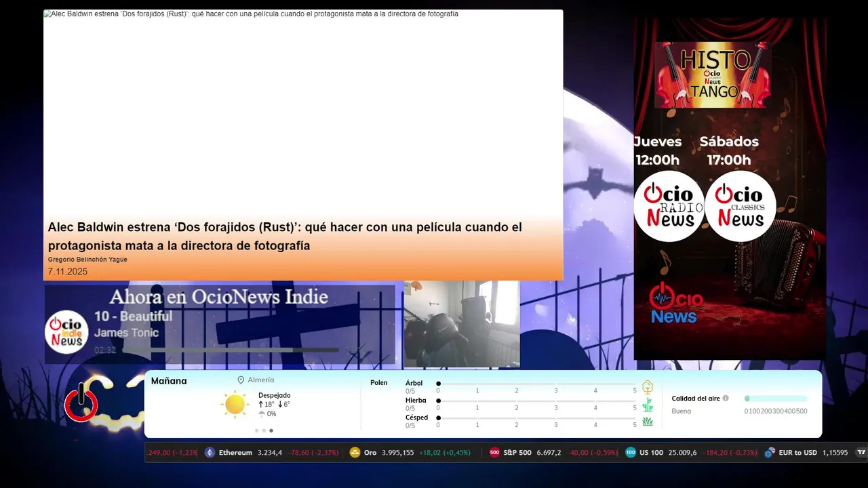Click the song title '10 - Beautiful'
Screen dimensions: 868x488
click(133, 317)
